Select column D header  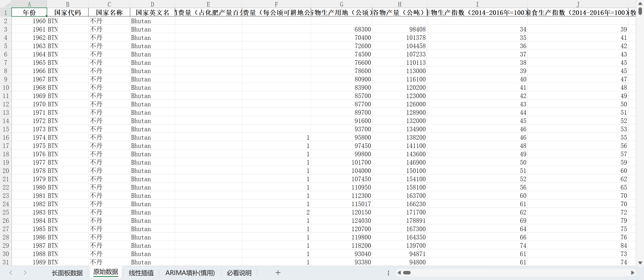[x=152, y=4]
